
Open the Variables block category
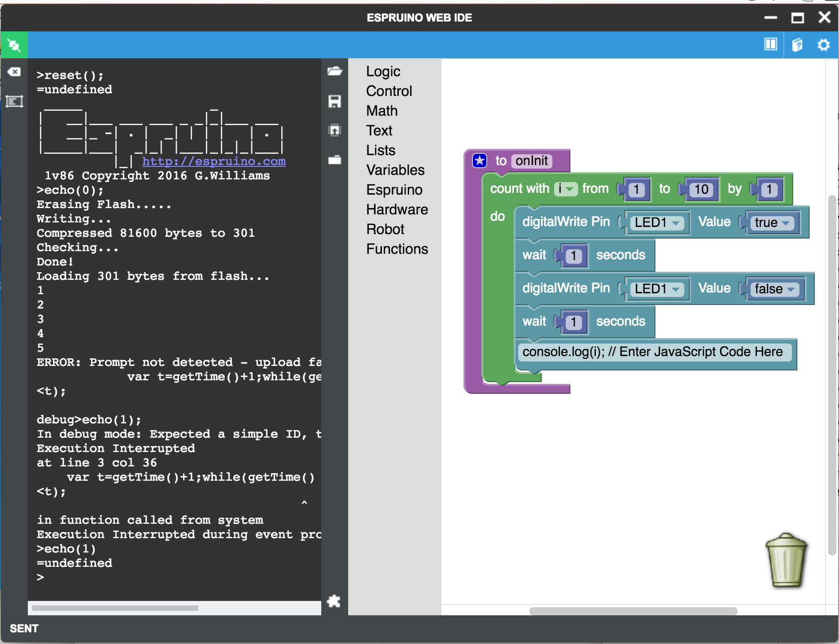(x=395, y=170)
